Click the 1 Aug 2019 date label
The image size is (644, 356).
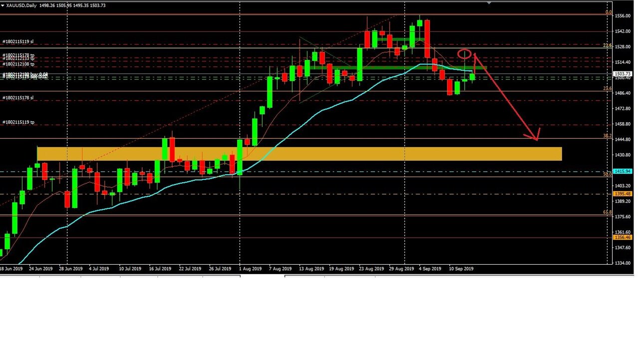pyautogui.click(x=251, y=269)
